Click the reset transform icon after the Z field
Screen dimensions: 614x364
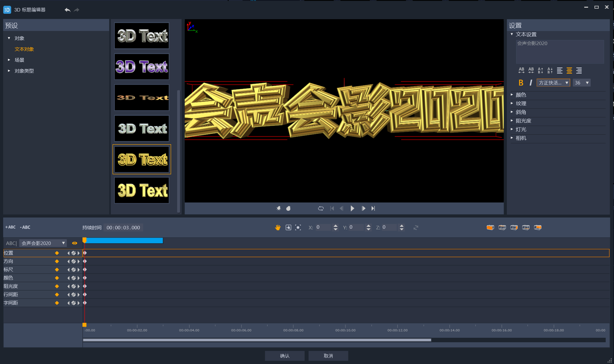416,227
